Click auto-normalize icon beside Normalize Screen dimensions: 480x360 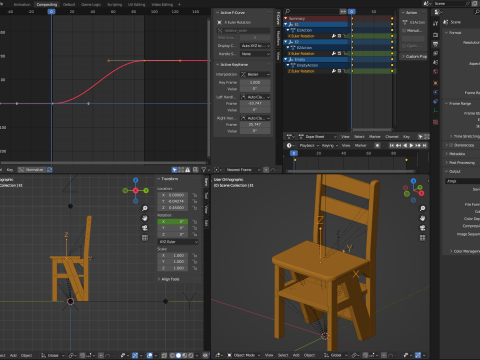click(49, 170)
